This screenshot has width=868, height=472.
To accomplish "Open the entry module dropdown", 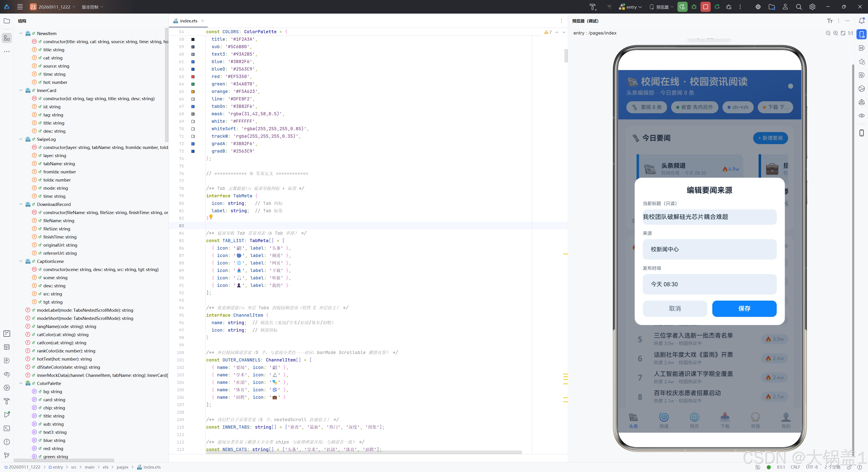I will click(630, 7).
